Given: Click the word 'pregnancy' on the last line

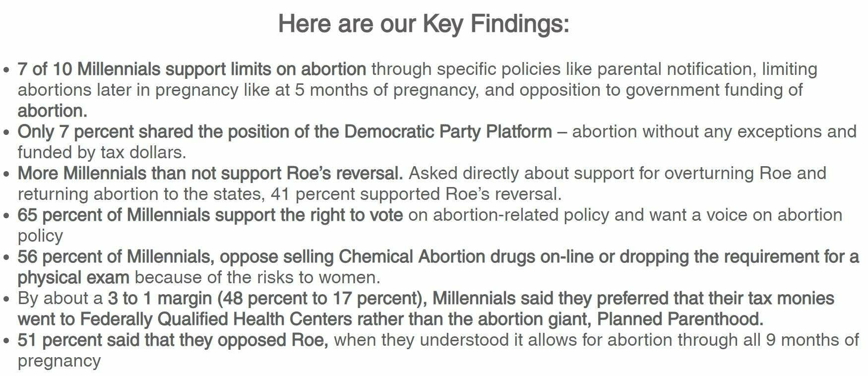Looking at the screenshot, I should click(59, 361).
